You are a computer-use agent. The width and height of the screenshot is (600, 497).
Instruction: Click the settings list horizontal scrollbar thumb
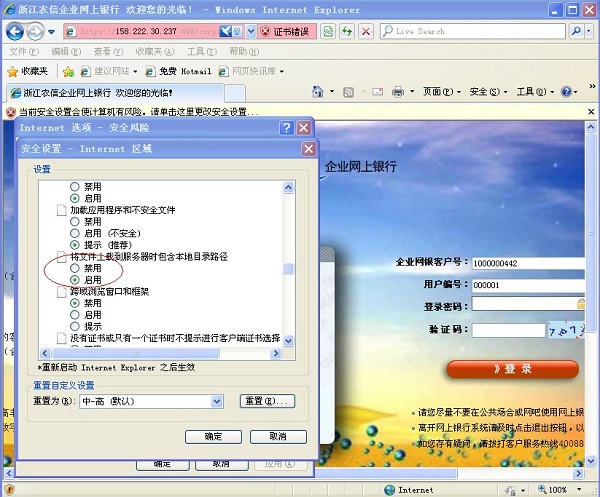click(135, 353)
